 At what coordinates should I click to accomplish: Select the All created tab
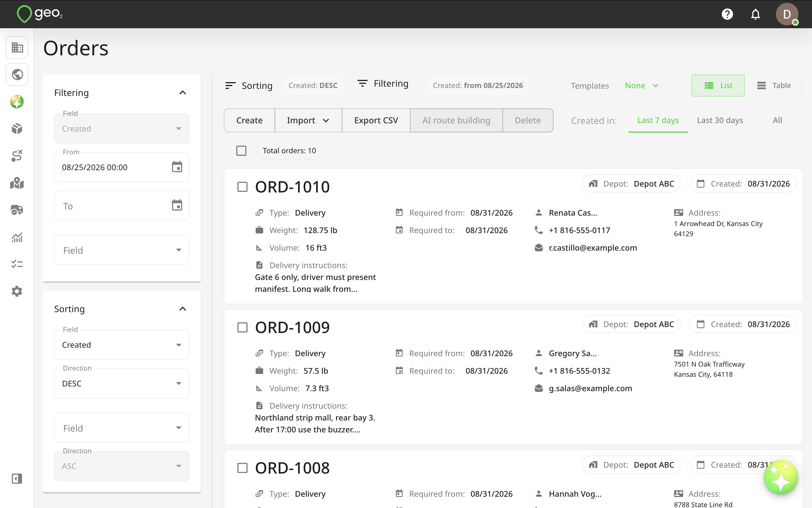pyautogui.click(x=777, y=120)
